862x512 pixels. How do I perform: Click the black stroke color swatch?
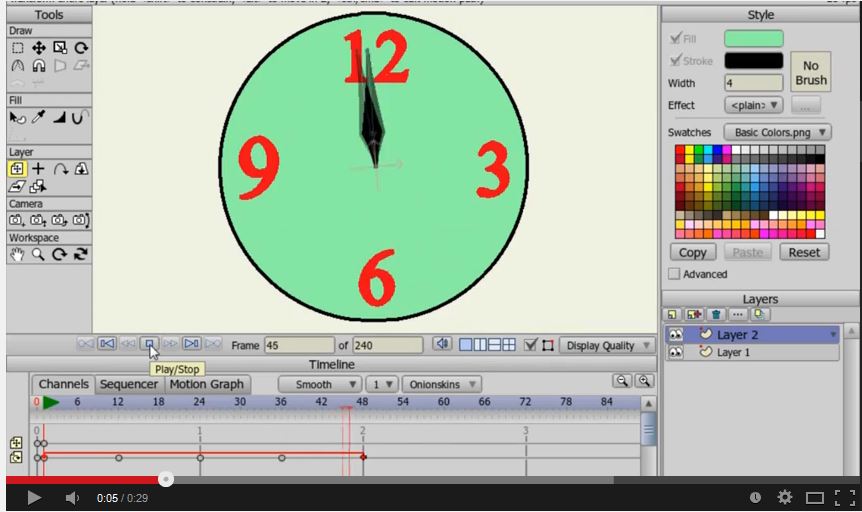point(754,60)
